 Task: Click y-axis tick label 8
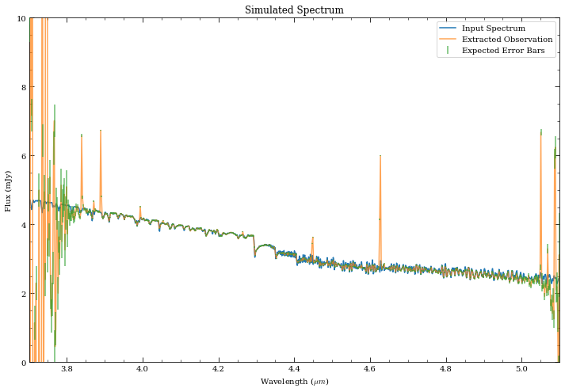[24, 87]
